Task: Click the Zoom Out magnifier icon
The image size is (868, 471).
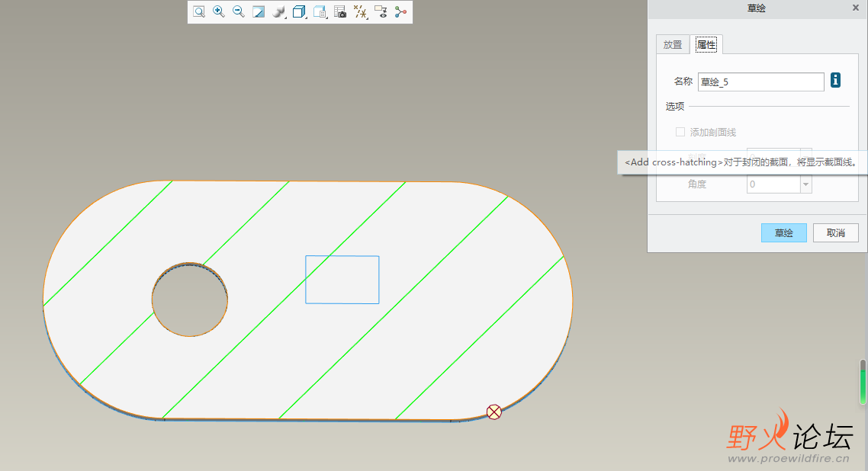Action: click(x=239, y=11)
